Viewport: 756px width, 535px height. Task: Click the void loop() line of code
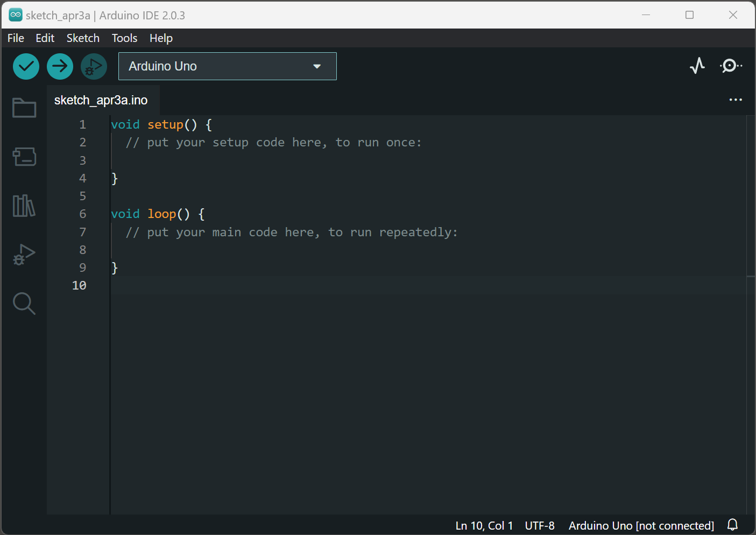tap(158, 214)
